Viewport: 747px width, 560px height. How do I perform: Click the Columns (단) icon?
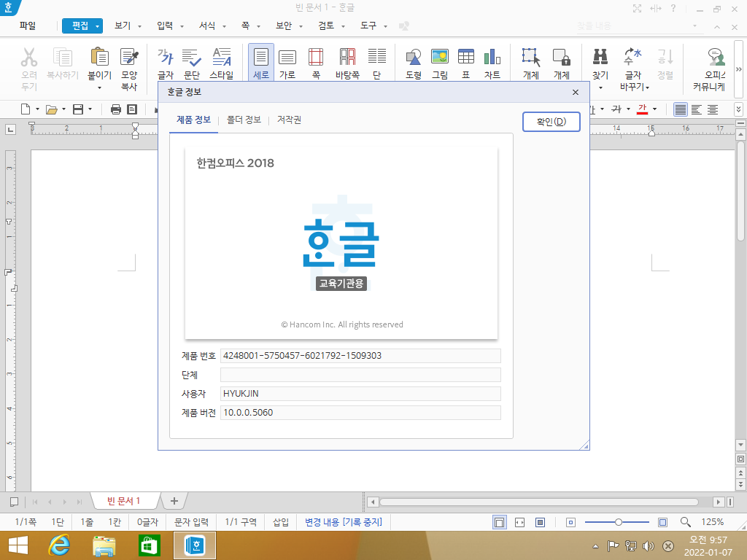377,57
